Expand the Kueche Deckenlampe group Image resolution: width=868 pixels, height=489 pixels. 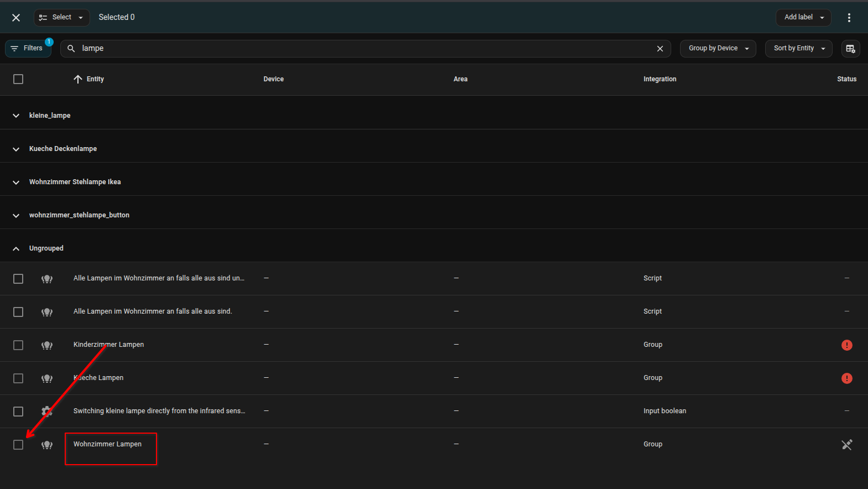(16, 149)
